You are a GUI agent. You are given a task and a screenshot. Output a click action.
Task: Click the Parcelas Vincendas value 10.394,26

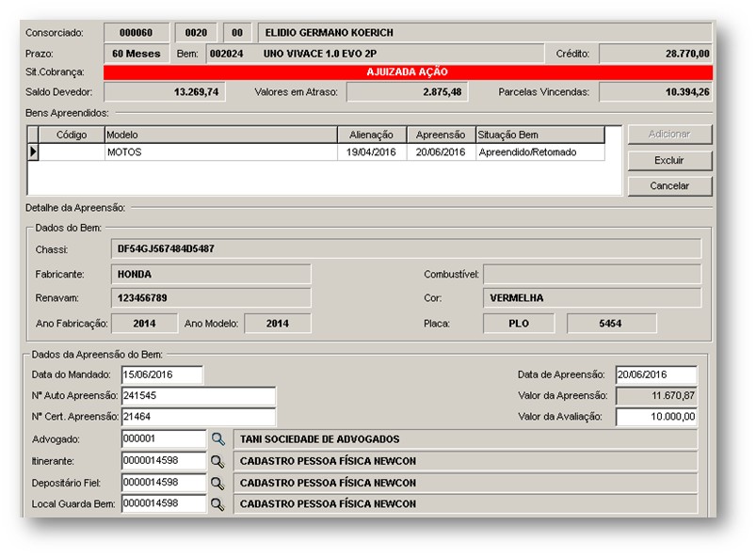[x=655, y=92]
